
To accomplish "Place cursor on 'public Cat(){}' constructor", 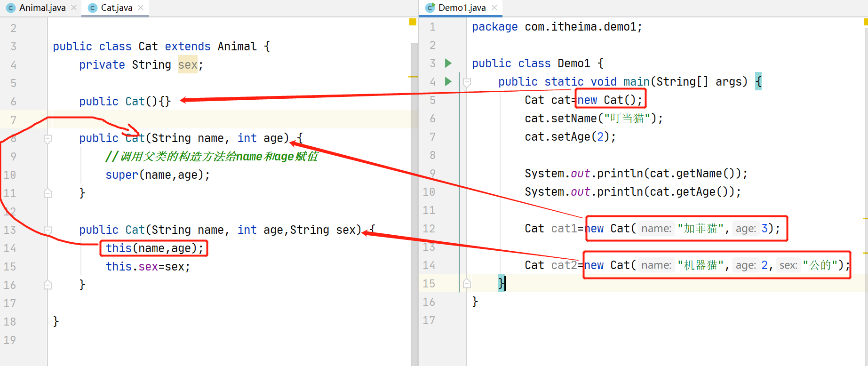I will click(x=125, y=102).
